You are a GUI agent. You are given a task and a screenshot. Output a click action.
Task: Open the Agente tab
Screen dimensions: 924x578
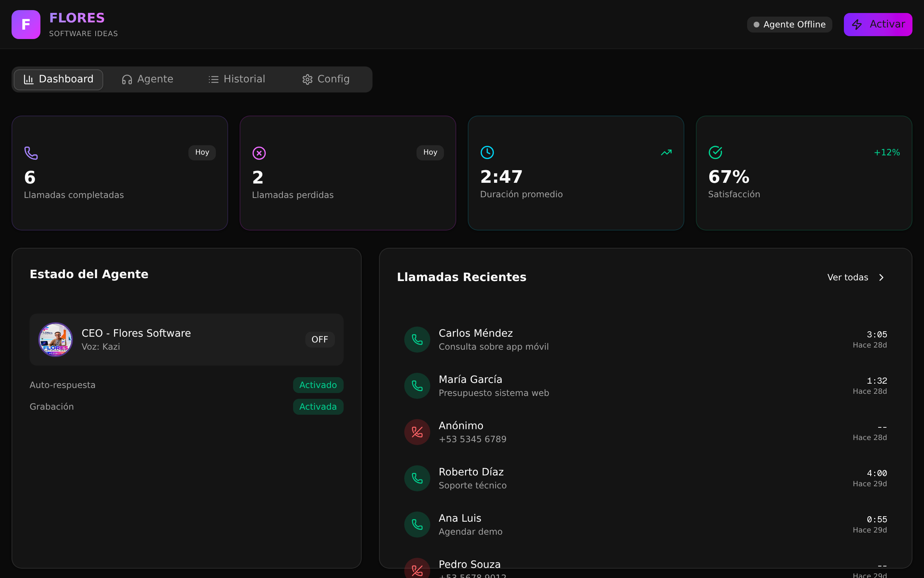(147, 79)
